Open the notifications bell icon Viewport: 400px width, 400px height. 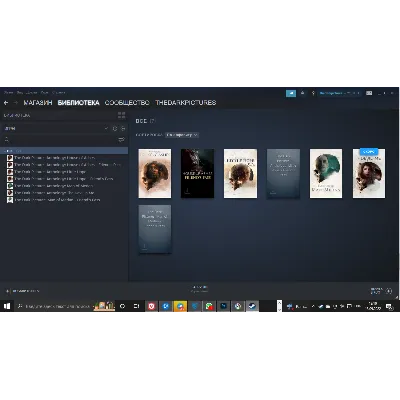click(x=303, y=93)
